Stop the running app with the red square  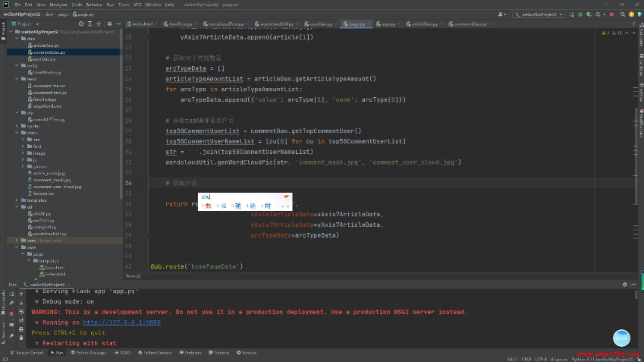pos(611,14)
